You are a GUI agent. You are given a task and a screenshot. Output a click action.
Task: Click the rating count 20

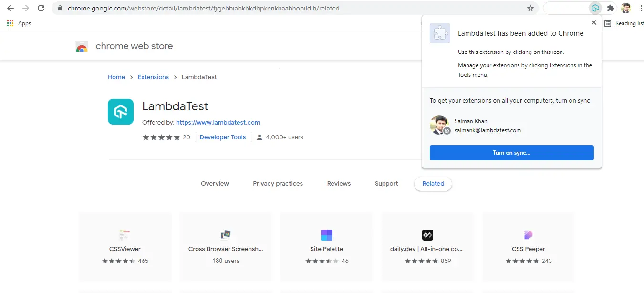[x=187, y=137]
